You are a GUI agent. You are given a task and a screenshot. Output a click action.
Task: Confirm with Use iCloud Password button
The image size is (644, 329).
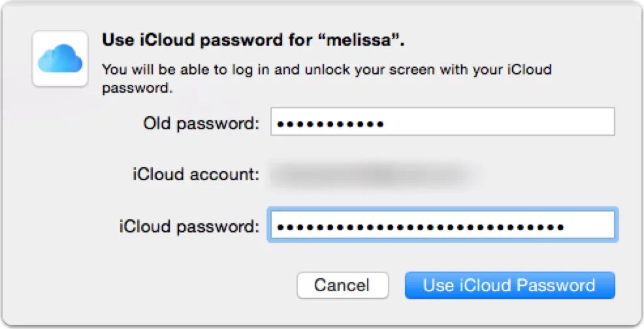(x=509, y=285)
